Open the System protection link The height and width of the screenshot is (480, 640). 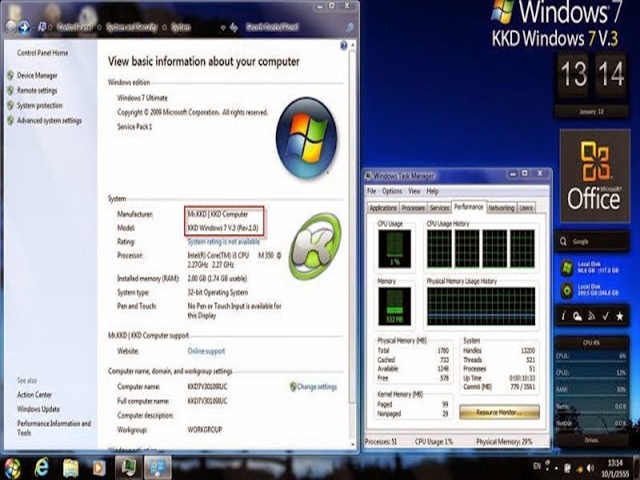40,105
